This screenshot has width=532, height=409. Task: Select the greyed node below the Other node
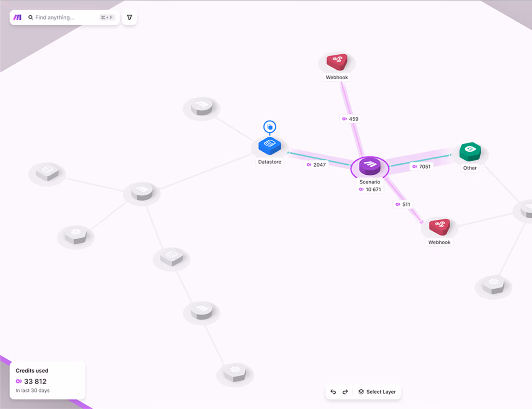pos(493,285)
